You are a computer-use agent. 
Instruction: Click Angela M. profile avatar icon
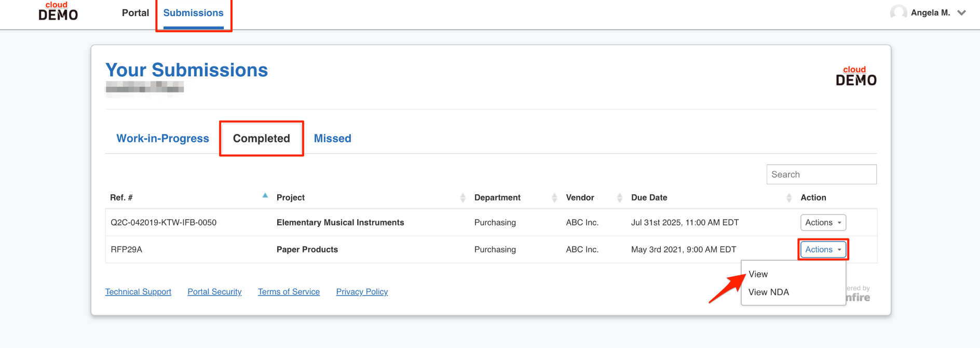(x=899, y=12)
